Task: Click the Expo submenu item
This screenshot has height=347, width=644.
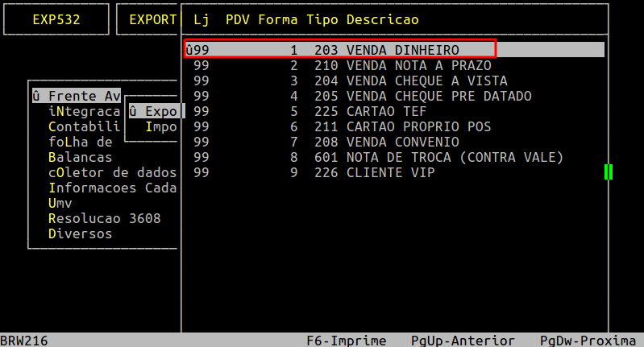Action: 155,111
